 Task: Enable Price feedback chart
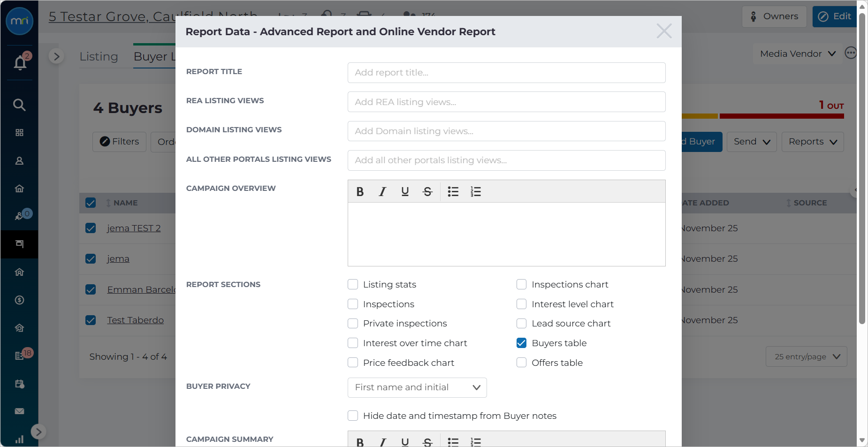point(353,363)
